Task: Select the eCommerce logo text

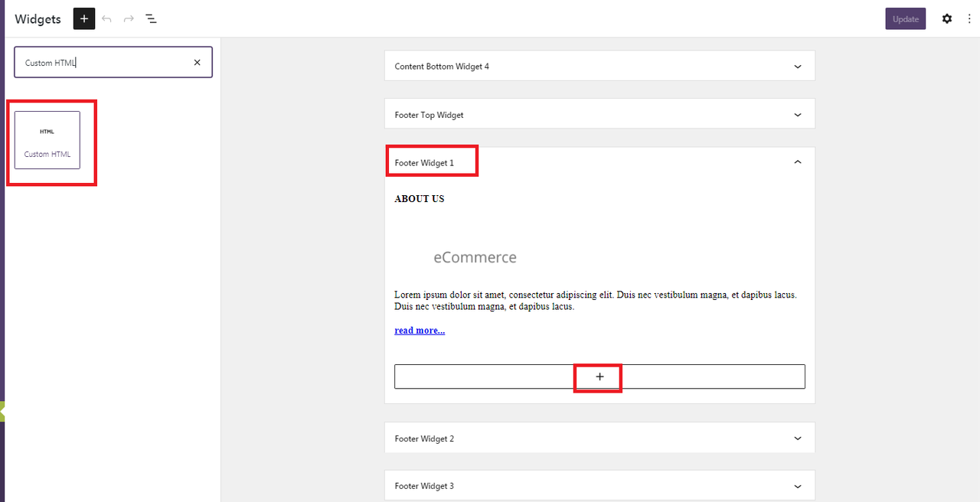Action: tap(475, 258)
